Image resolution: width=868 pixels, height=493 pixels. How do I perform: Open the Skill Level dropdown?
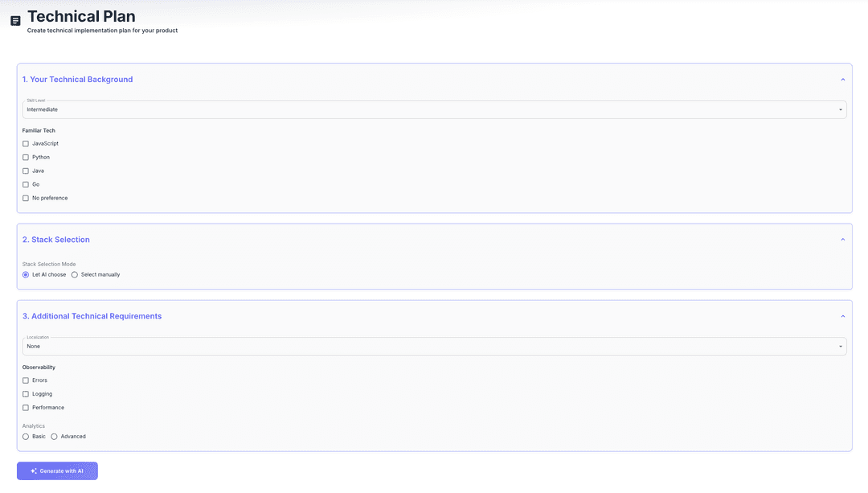[x=434, y=109]
